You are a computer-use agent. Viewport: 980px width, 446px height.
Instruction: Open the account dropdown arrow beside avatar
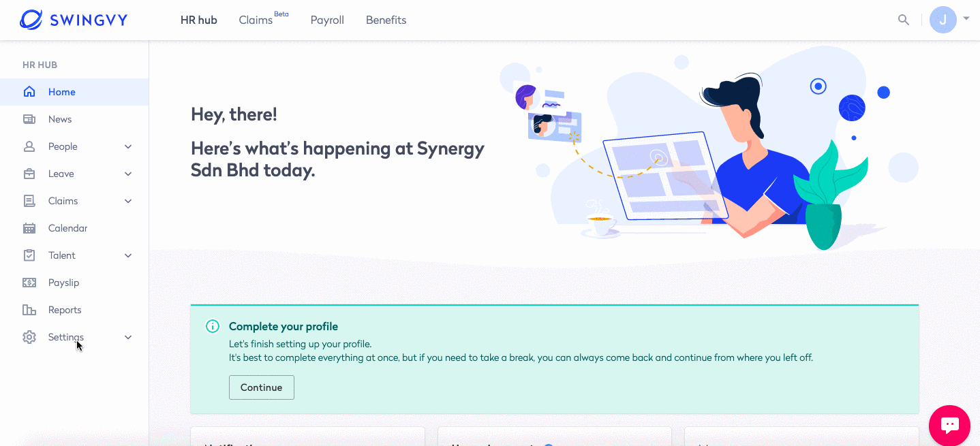coord(966,18)
